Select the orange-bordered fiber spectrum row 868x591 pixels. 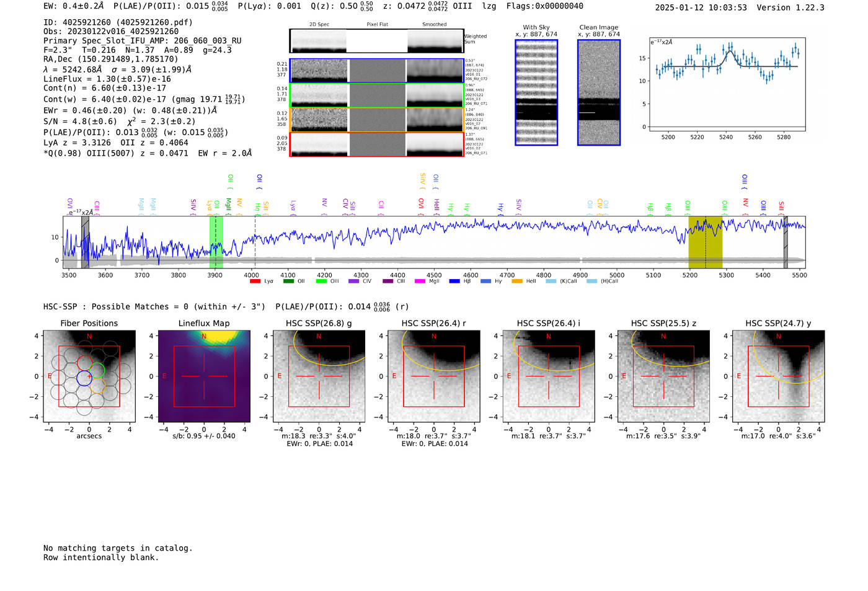tap(376, 120)
